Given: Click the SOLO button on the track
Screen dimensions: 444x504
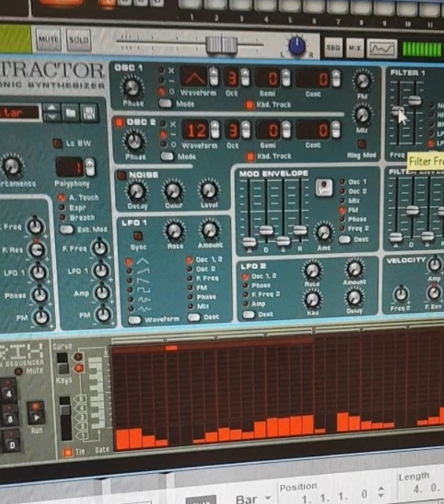Looking at the screenshot, I should coord(79,40).
